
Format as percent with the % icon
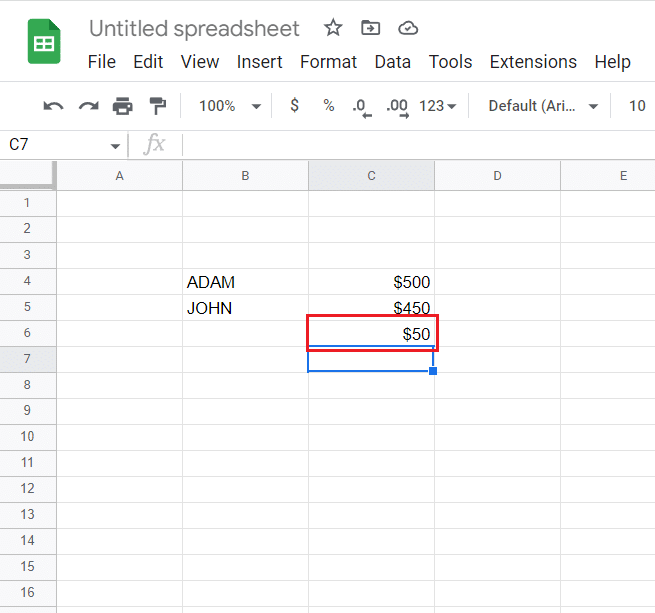(x=329, y=105)
